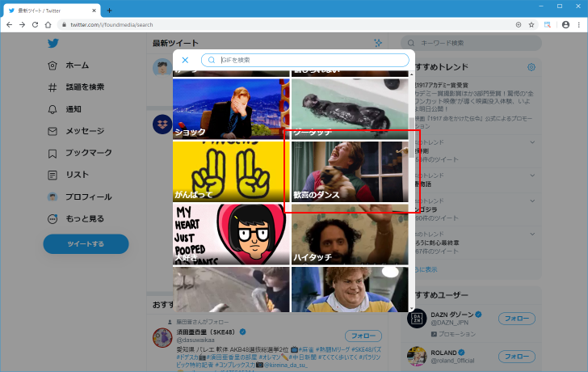The image size is (588, 372).
Task: Click the extension icon in toolbar
Action: click(548, 25)
